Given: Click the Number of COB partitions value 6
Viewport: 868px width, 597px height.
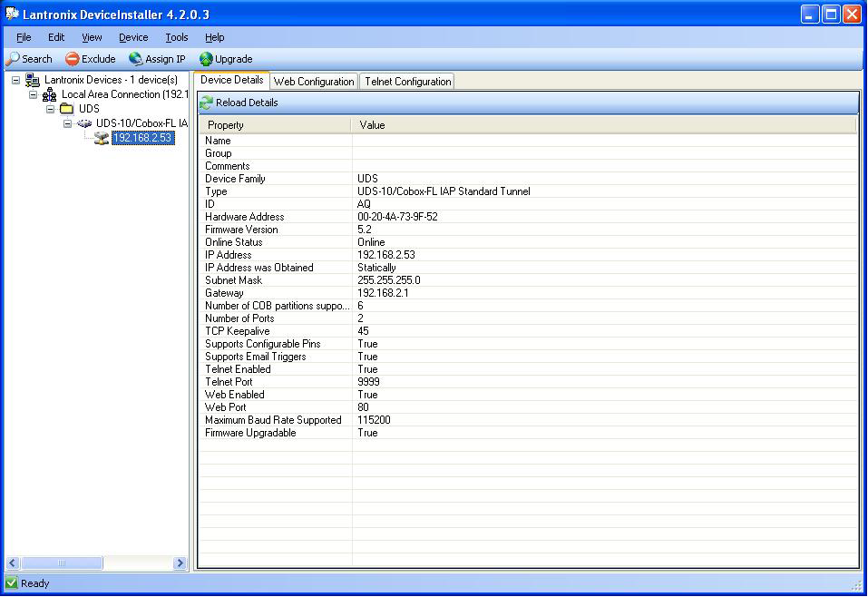Looking at the screenshot, I should pyautogui.click(x=360, y=306).
